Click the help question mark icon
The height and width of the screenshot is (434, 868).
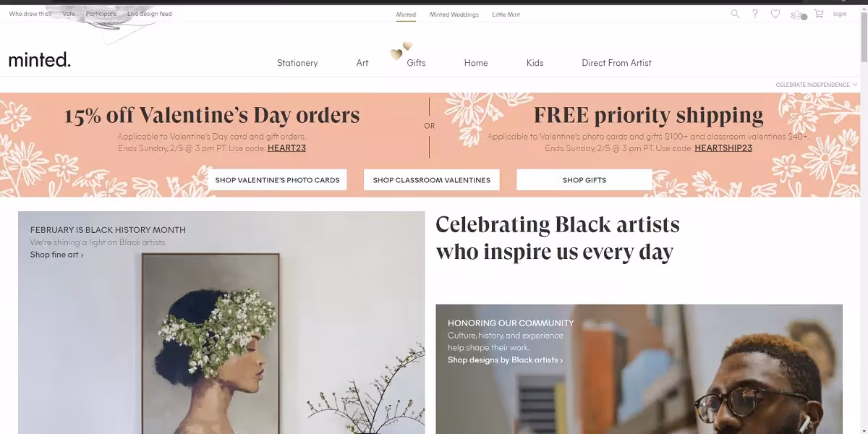(x=755, y=14)
